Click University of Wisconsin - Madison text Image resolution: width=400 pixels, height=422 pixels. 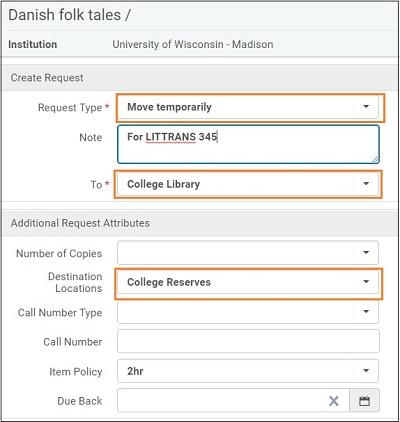193,44
